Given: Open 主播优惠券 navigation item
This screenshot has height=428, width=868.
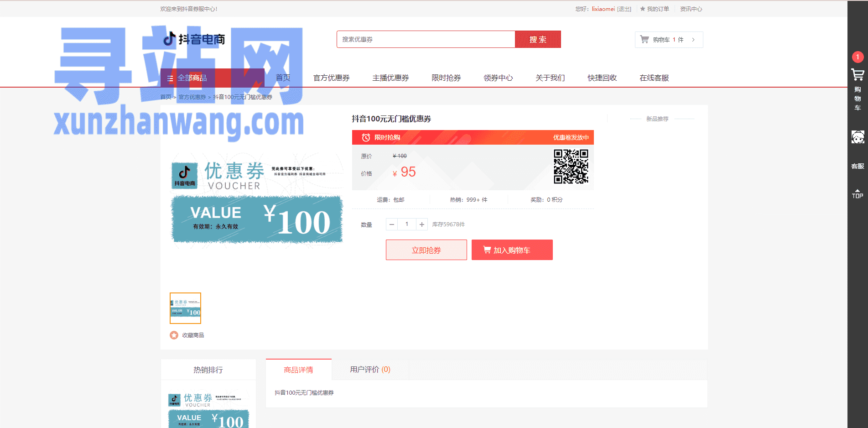Looking at the screenshot, I should coord(391,78).
